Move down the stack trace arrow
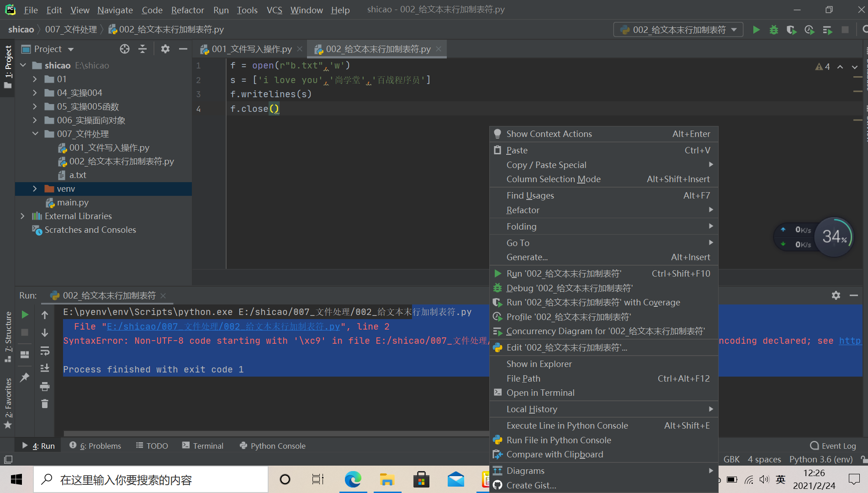Viewport: 868px width, 493px height. [45, 333]
